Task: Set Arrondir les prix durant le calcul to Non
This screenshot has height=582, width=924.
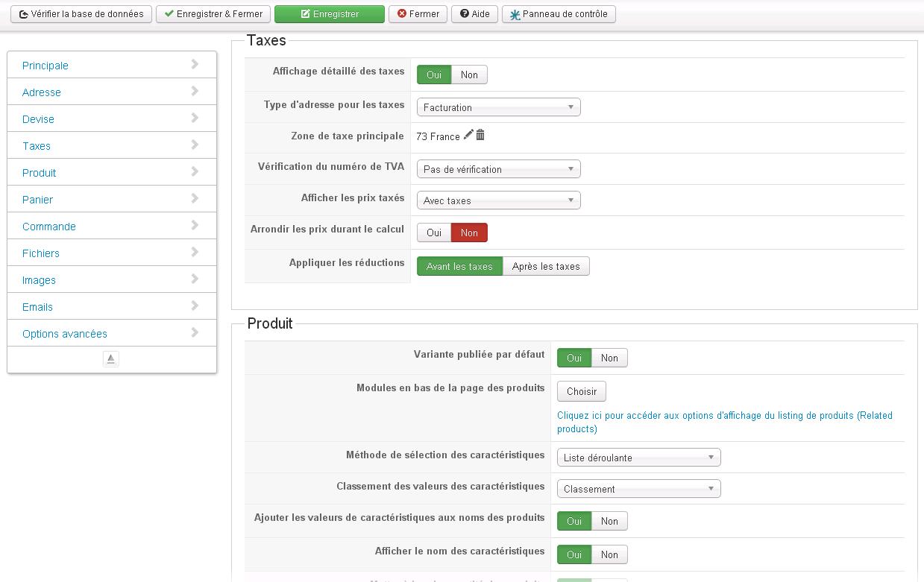Action: [469, 233]
